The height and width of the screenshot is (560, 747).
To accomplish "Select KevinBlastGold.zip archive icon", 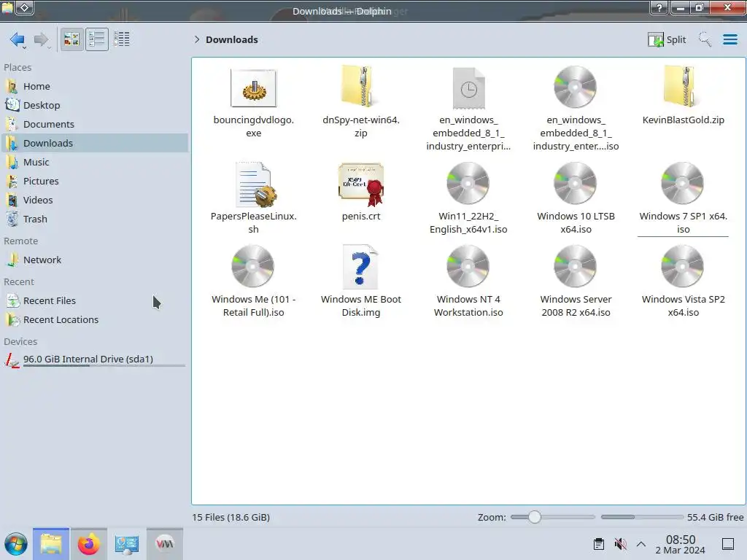I will pos(683,87).
